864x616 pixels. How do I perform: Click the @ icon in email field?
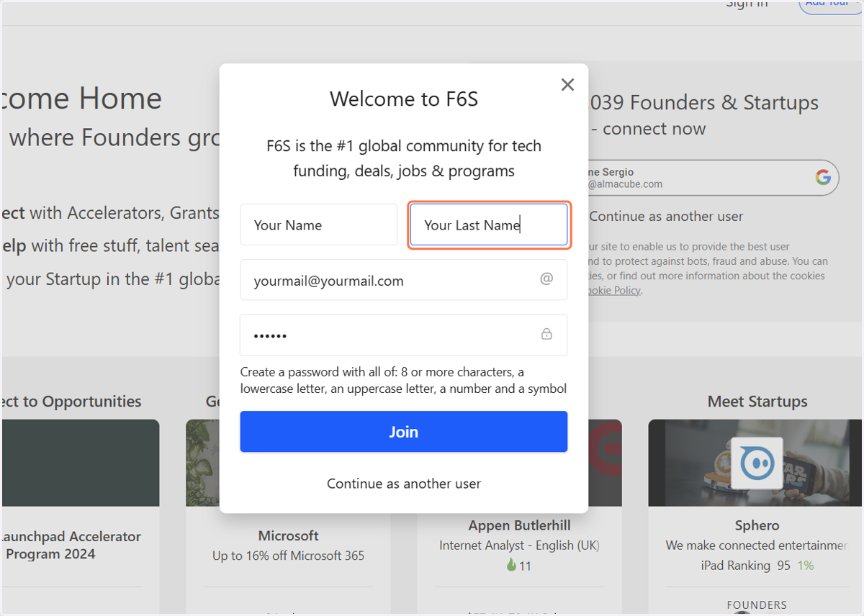pos(546,278)
